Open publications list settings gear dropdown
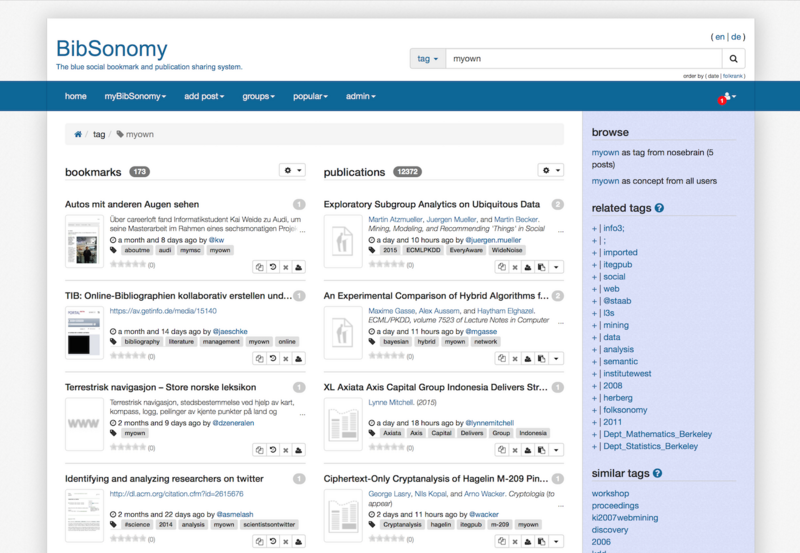Image resolution: width=800 pixels, height=553 pixels. 551,171
